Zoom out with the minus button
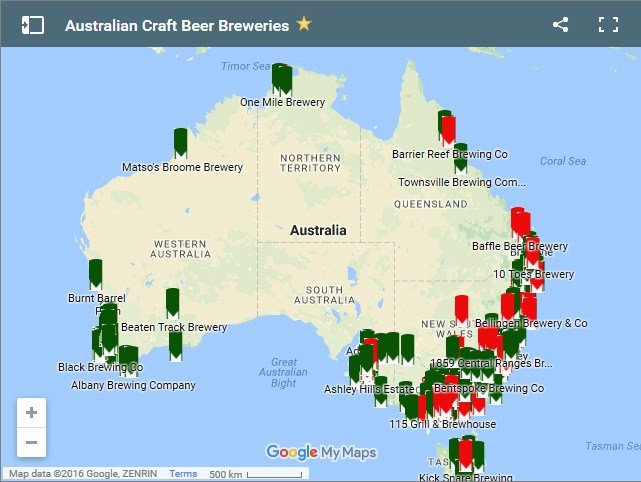This screenshot has height=482, width=641. [x=31, y=442]
